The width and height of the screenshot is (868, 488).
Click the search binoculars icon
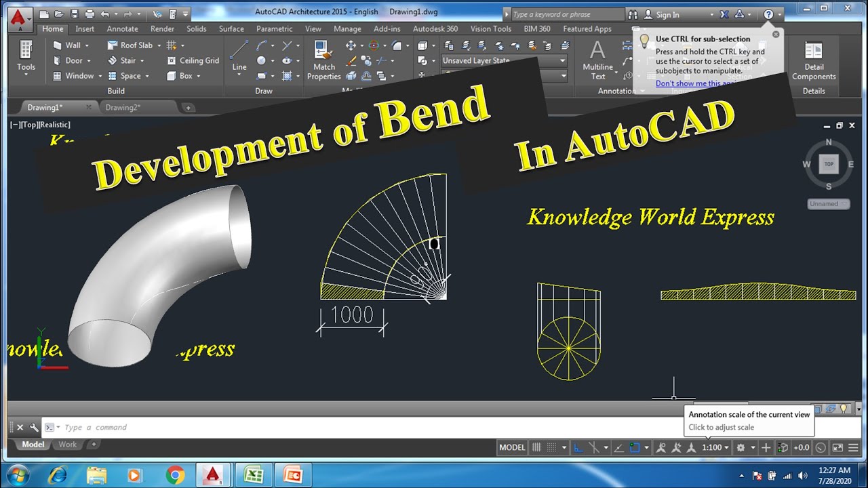coord(633,14)
